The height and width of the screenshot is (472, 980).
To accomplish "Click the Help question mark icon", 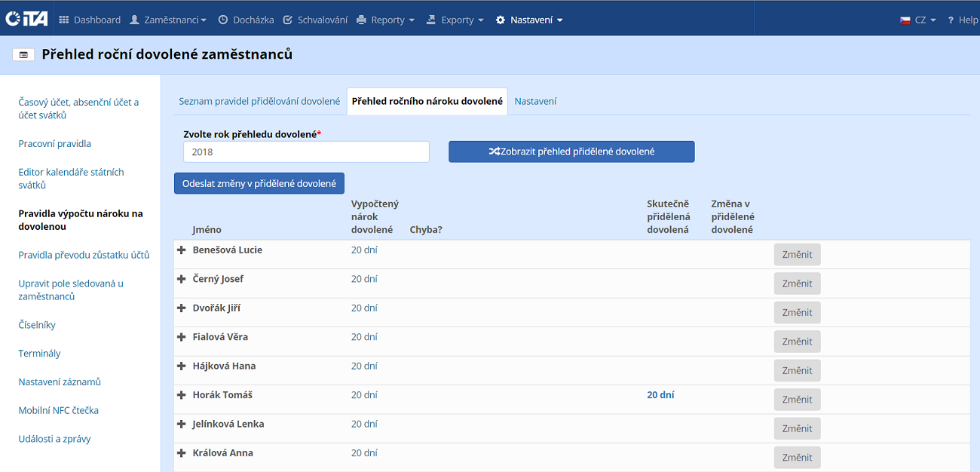I will coord(951,20).
